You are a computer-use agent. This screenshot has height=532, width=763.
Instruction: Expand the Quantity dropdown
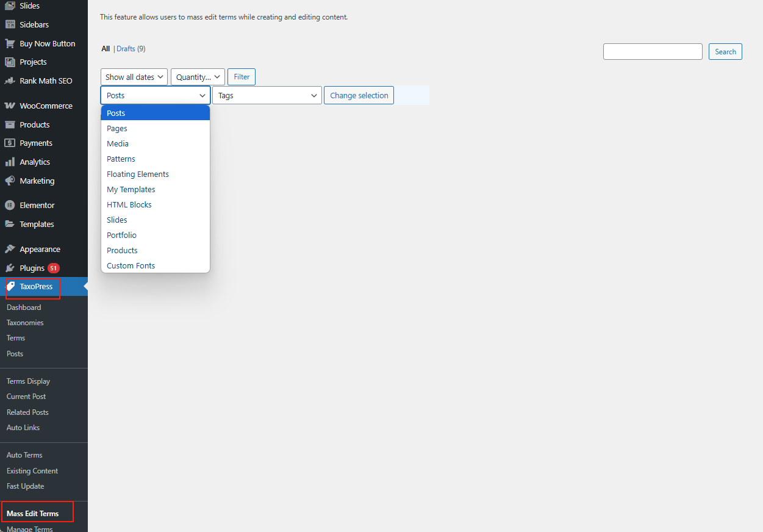pyautogui.click(x=198, y=77)
